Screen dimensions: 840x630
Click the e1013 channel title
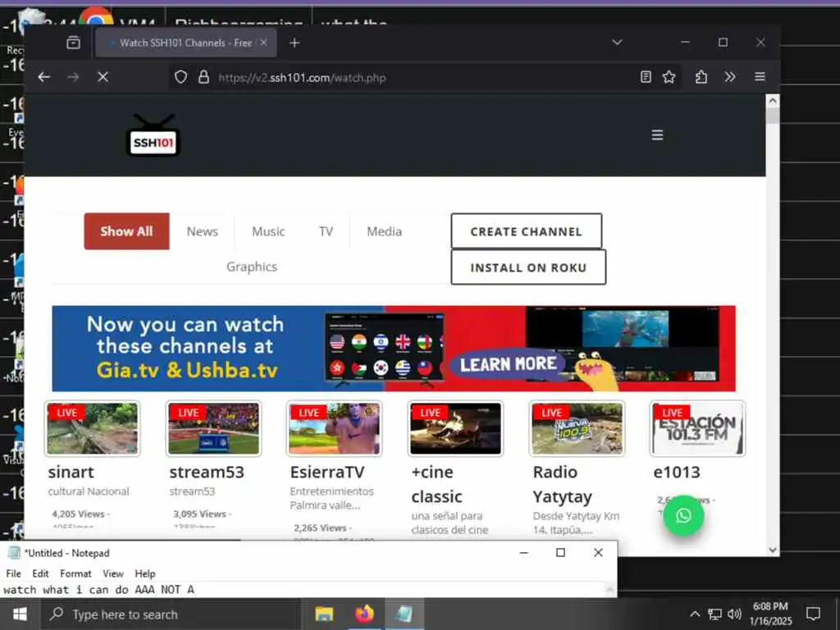tap(677, 472)
